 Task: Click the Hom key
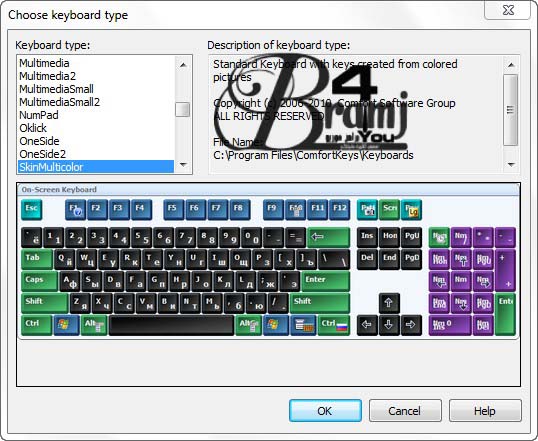pyautogui.click(x=389, y=237)
